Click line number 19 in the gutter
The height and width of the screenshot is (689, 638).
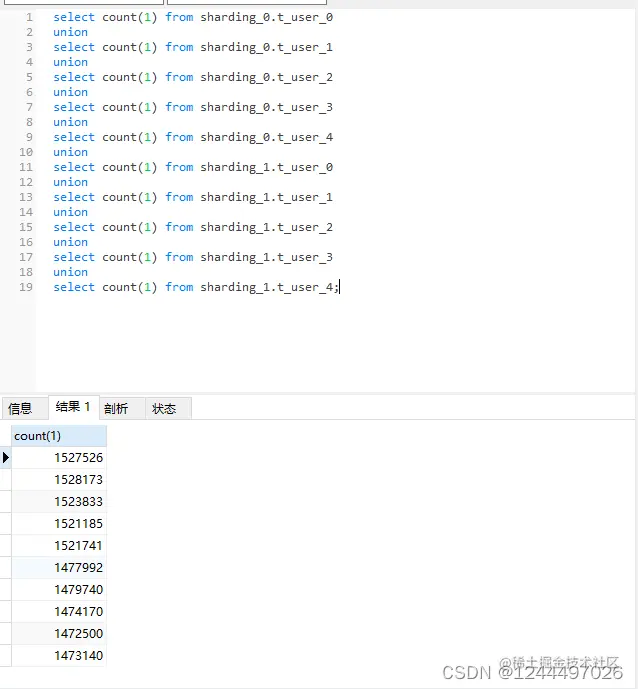point(26,287)
